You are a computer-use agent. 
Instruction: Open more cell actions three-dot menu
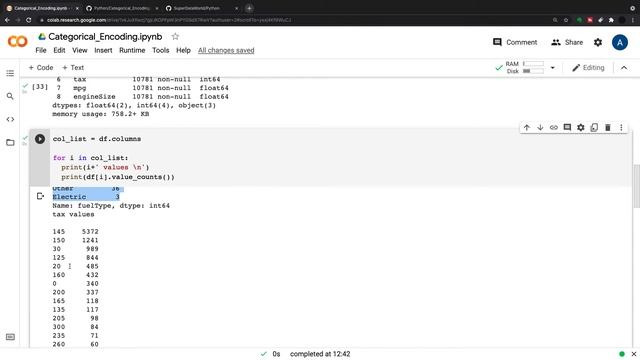621,128
